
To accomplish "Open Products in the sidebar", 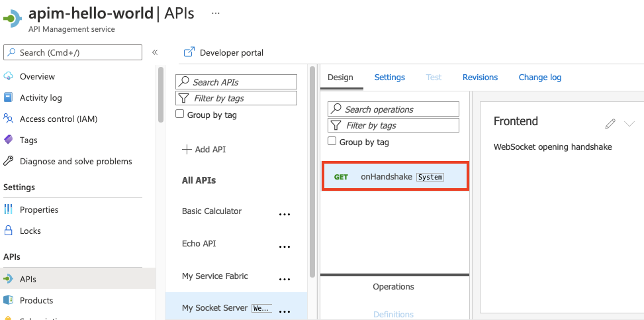I will (36, 300).
